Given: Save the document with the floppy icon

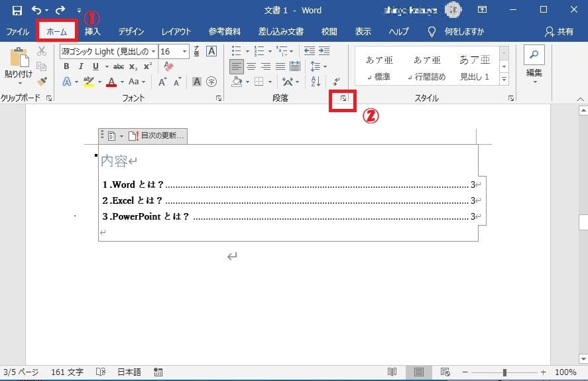Looking at the screenshot, I should click(x=17, y=10).
